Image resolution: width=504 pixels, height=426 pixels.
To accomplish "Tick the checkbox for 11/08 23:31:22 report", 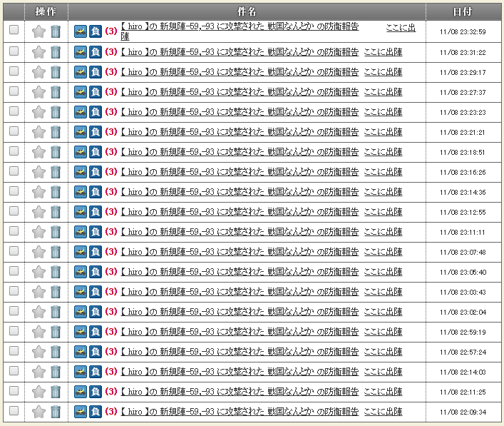I will point(14,51).
